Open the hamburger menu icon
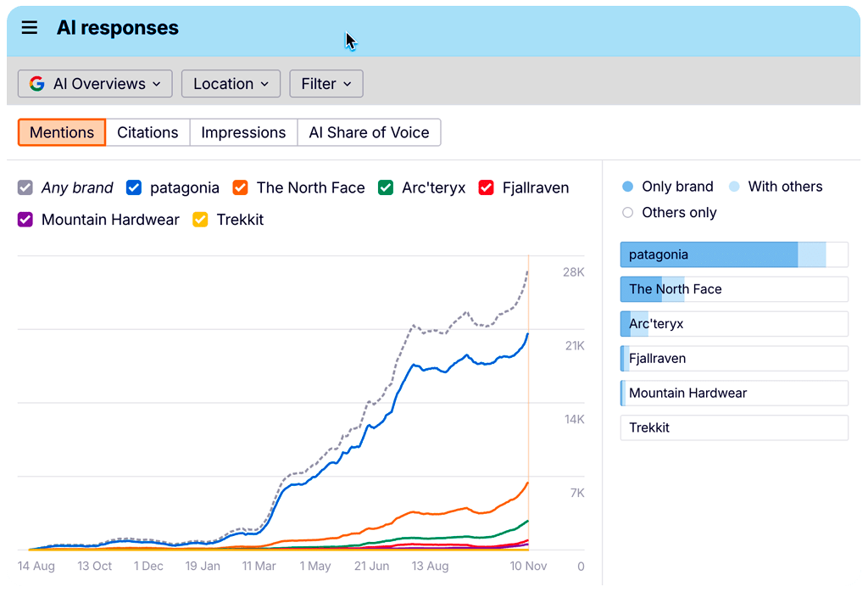This screenshot has width=868, height=592. pyautogui.click(x=30, y=28)
